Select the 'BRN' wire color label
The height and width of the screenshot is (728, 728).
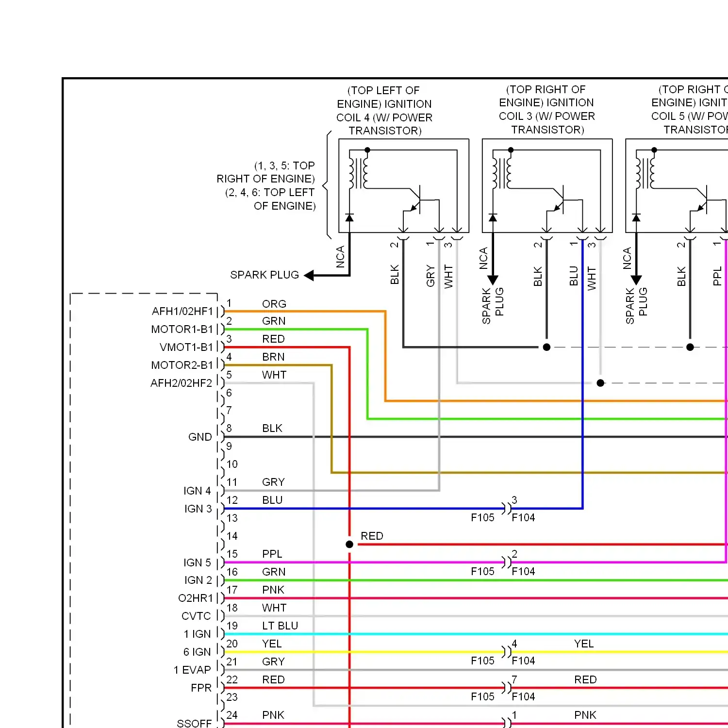click(273, 357)
